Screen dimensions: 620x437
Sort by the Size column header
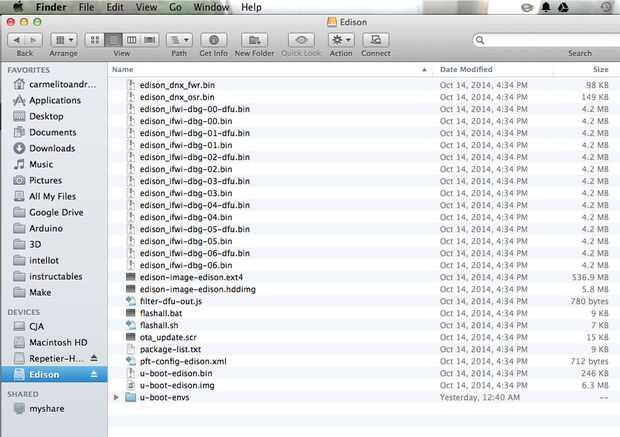586,69
